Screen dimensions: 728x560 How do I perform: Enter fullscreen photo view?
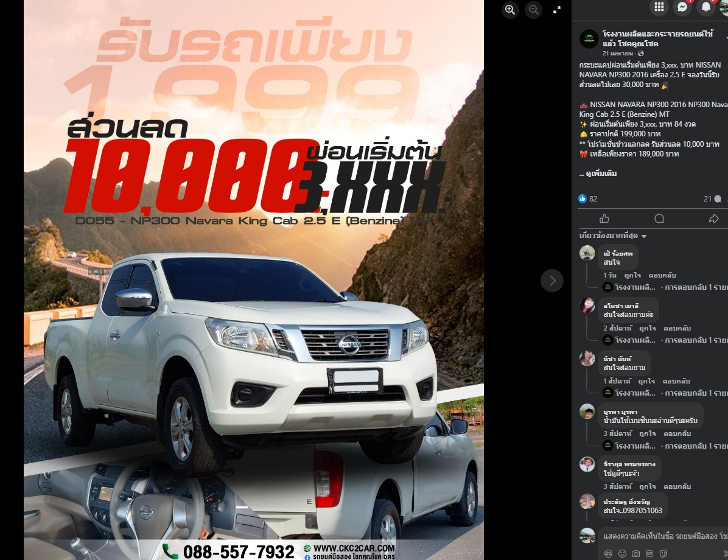(557, 10)
